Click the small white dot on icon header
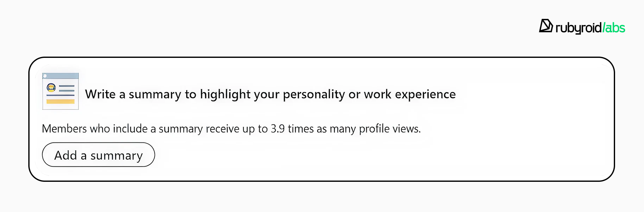 click(45, 76)
